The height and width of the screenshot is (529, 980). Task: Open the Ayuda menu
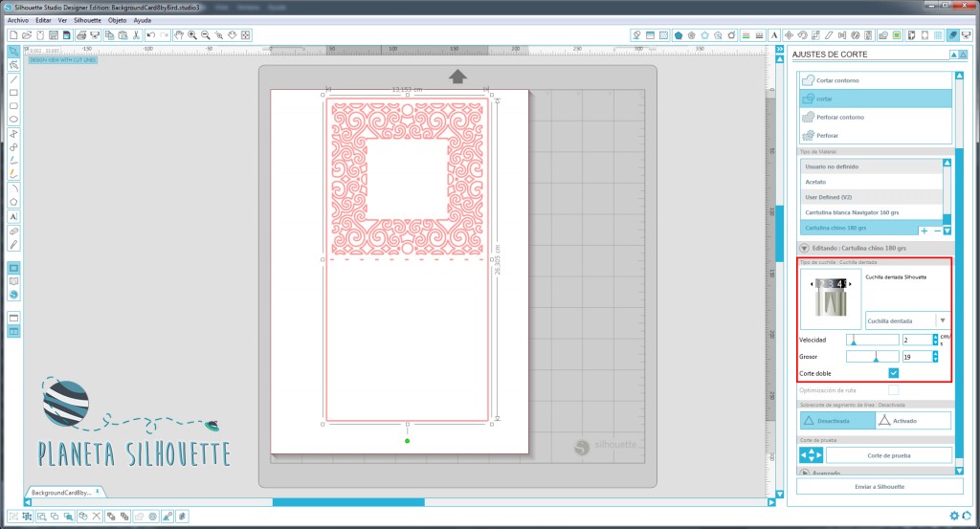[x=142, y=20]
